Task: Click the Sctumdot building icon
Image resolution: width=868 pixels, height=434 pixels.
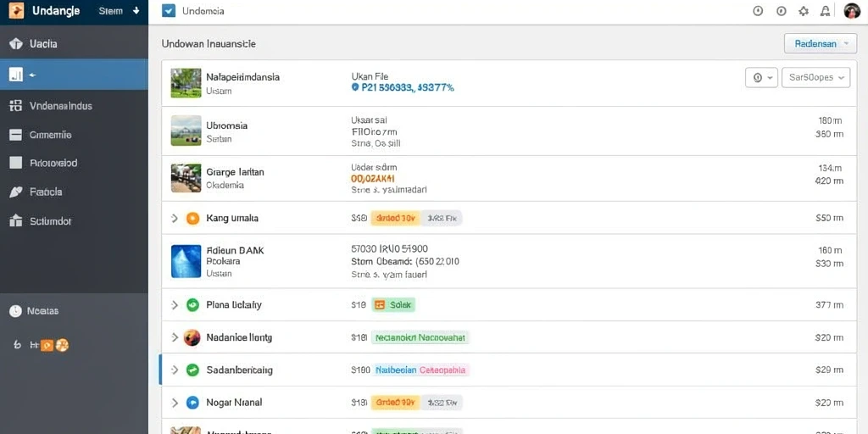Action: click(16, 221)
